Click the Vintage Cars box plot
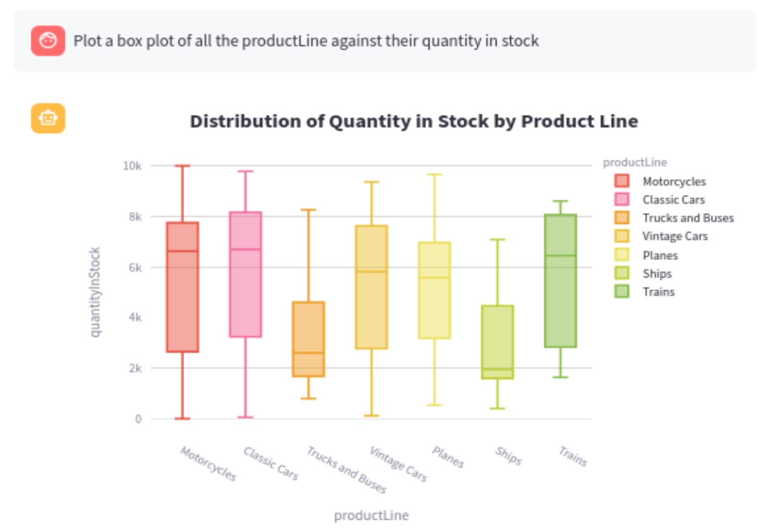776x532 pixels. tap(372, 287)
